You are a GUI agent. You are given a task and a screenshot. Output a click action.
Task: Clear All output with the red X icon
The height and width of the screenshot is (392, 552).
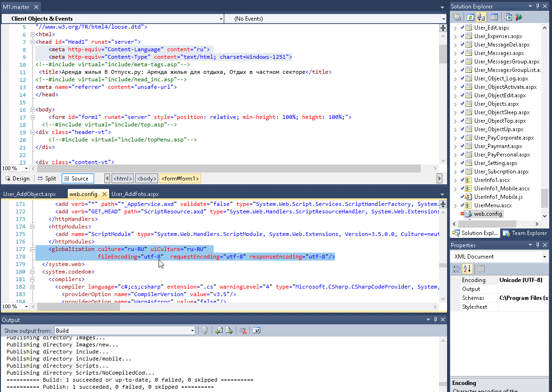(242, 330)
